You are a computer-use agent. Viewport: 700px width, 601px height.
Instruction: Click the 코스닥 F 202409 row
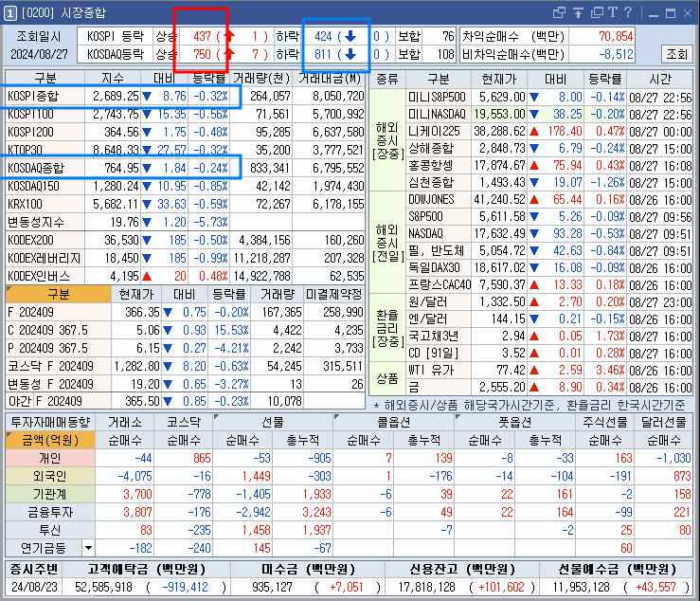tap(186, 367)
